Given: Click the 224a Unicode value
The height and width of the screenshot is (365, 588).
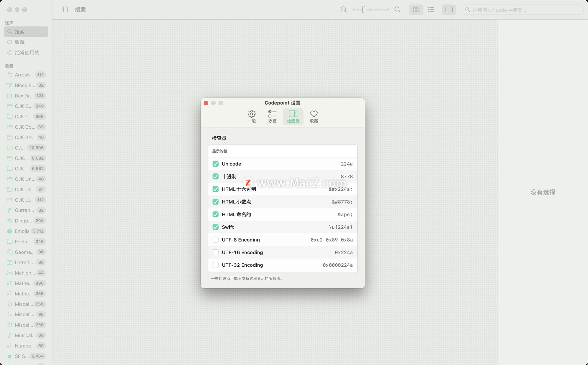Looking at the screenshot, I should coord(347,164).
